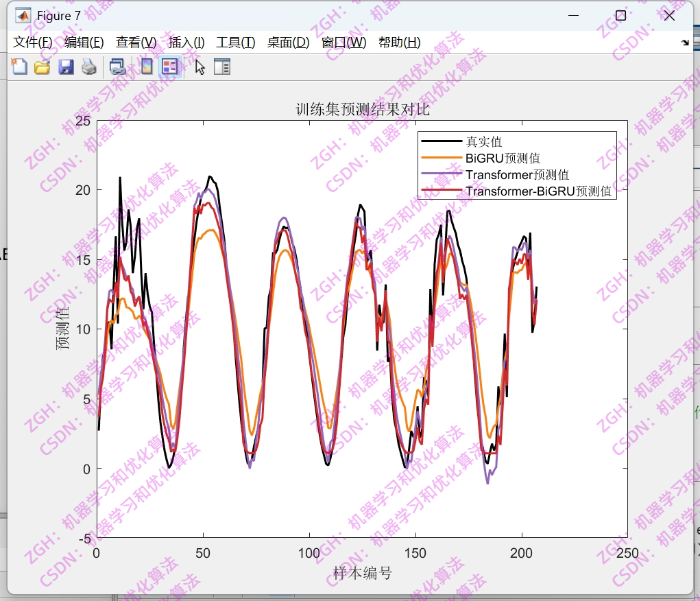Click the overflow chevron at the menu bar end

(x=685, y=42)
